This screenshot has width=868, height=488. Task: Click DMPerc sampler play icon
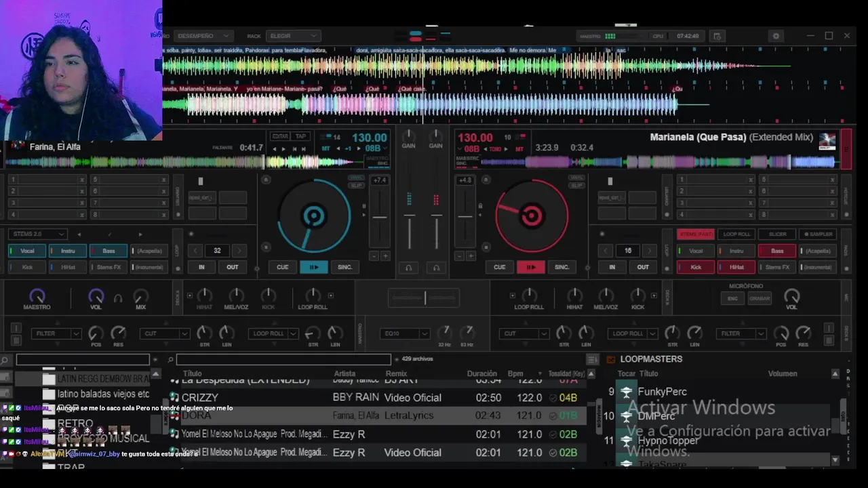click(x=626, y=416)
